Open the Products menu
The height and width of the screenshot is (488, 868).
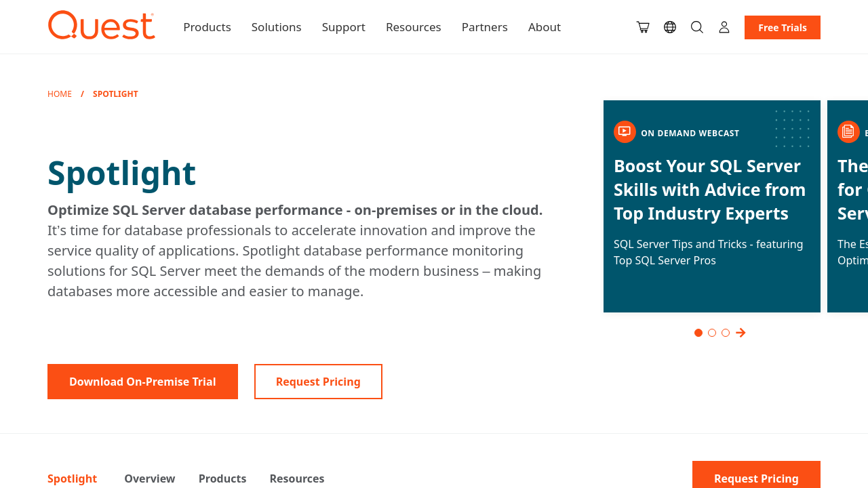tap(207, 27)
